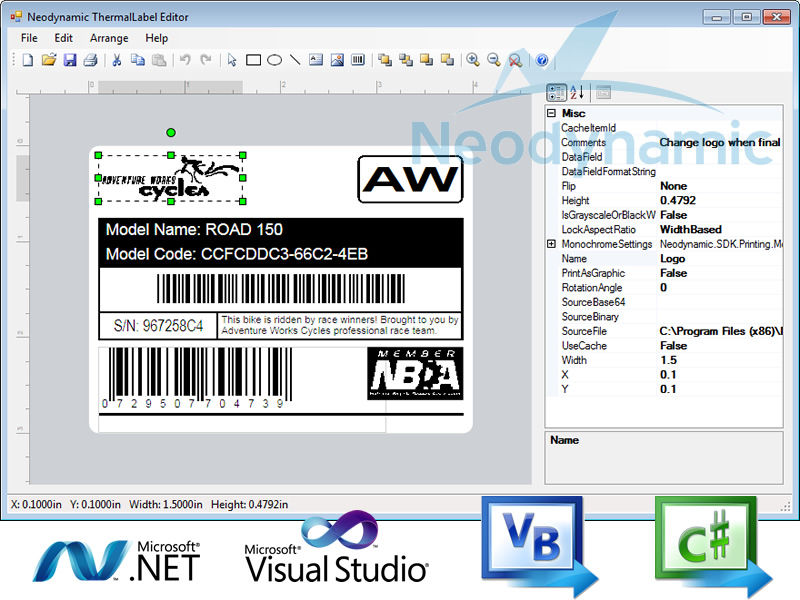Image resolution: width=800 pixels, height=600 pixels.
Task: Select the Rectangle shape tool
Action: coord(254,60)
